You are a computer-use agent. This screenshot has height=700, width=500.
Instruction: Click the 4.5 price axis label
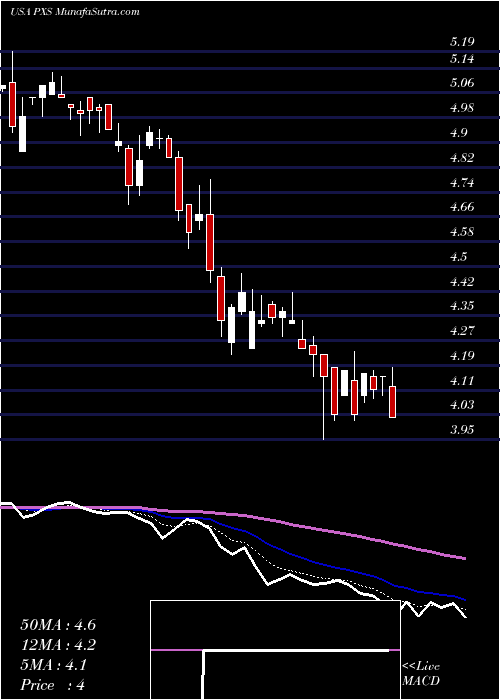click(459, 257)
